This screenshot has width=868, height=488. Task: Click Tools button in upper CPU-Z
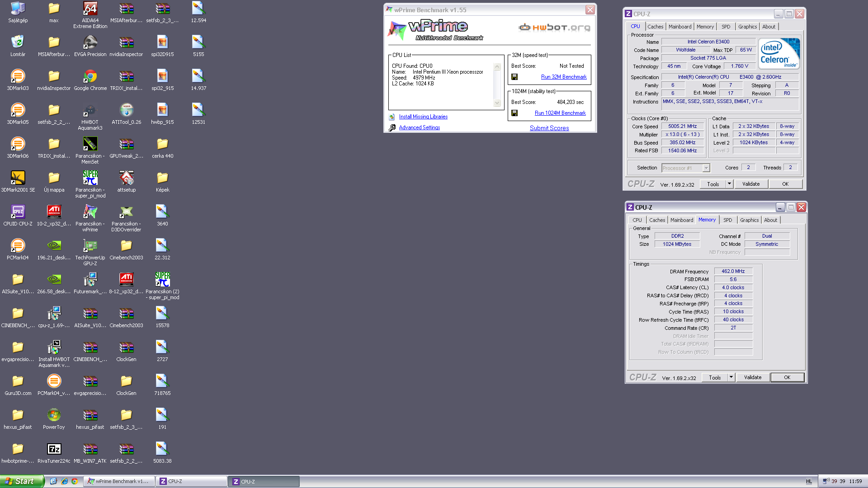point(713,184)
